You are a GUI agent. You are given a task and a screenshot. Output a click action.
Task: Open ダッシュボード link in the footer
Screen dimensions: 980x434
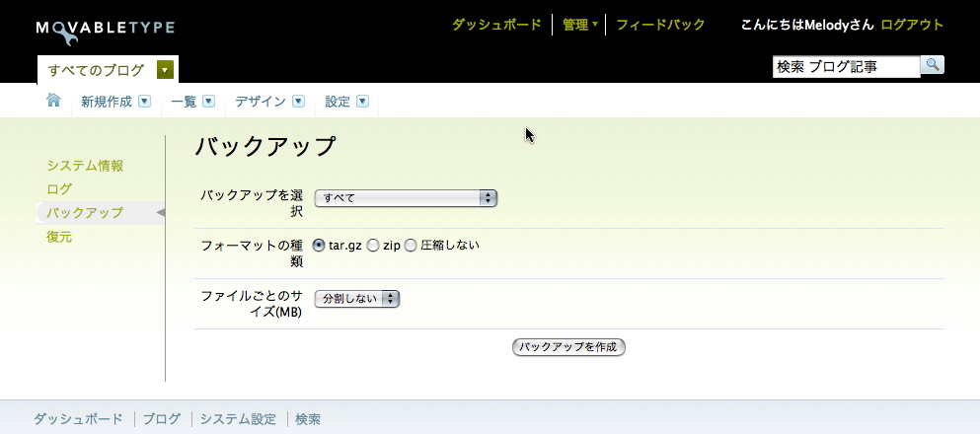[78, 419]
